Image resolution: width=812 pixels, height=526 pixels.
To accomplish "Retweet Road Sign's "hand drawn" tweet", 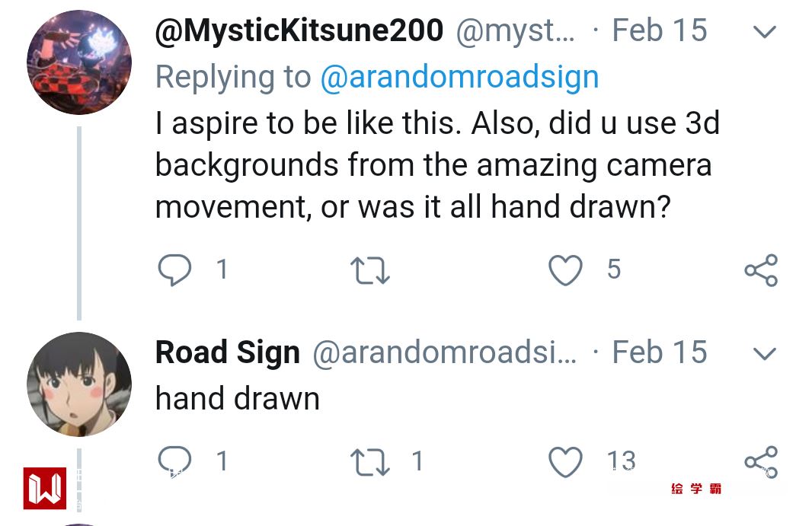I will pyautogui.click(x=369, y=461).
